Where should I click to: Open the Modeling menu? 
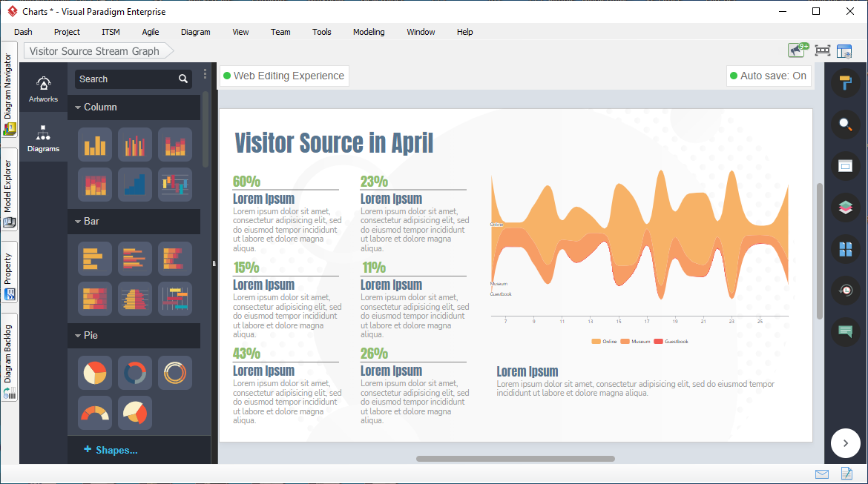369,32
